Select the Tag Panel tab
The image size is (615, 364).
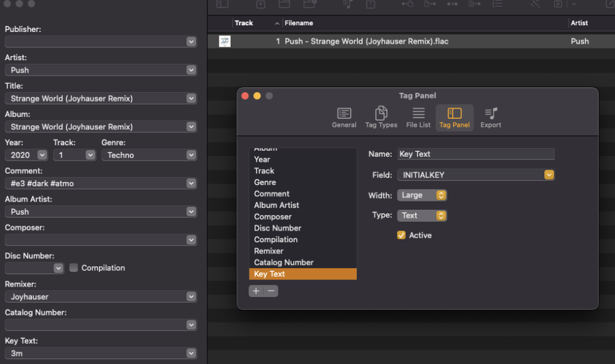pyautogui.click(x=454, y=117)
